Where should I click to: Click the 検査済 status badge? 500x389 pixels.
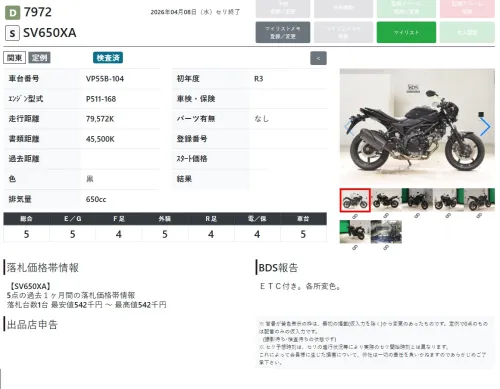[x=108, y=58]
